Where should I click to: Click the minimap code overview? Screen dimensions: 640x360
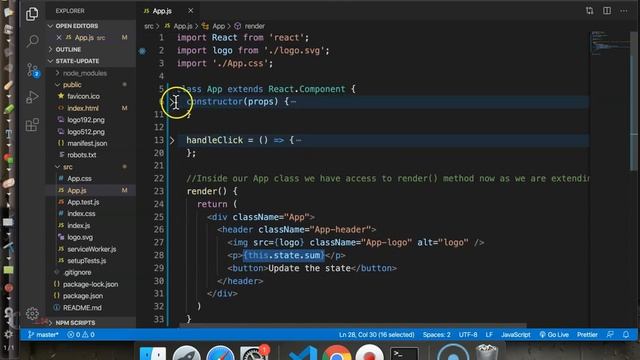(x=610, y=43)
